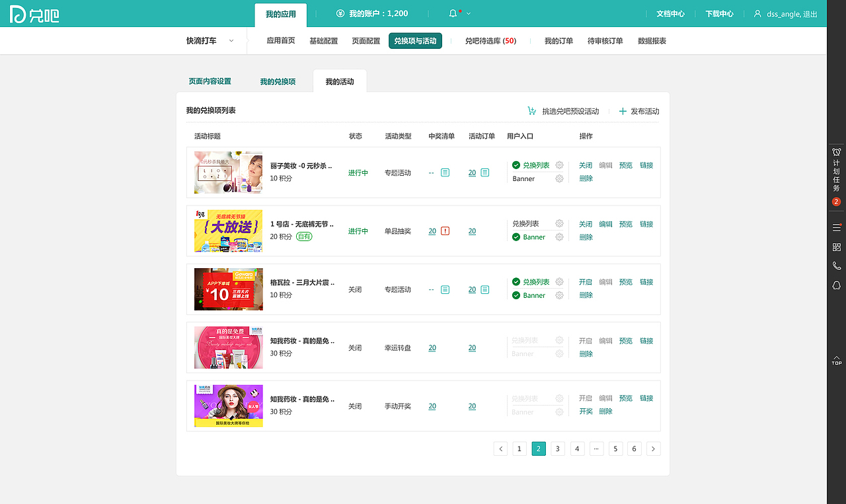Viewport: 846px width, 504px height.
Task: Open 兑换列表 gear settings in 1号店 row
Action: coord(559,224)
